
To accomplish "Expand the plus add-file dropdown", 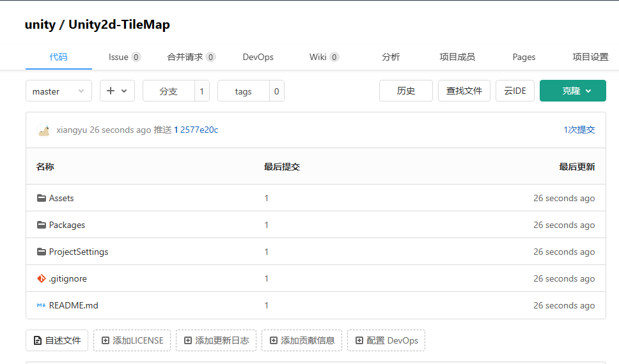I will (117, 91).
